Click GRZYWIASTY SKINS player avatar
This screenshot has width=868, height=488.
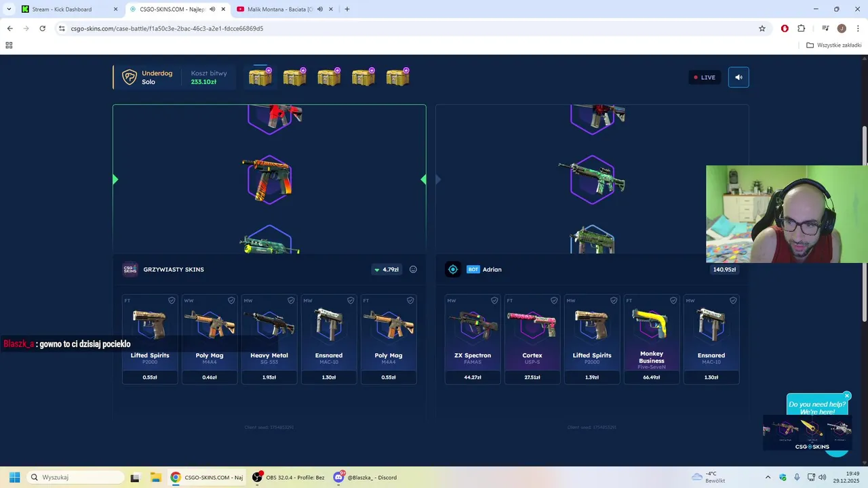(130, 269)
